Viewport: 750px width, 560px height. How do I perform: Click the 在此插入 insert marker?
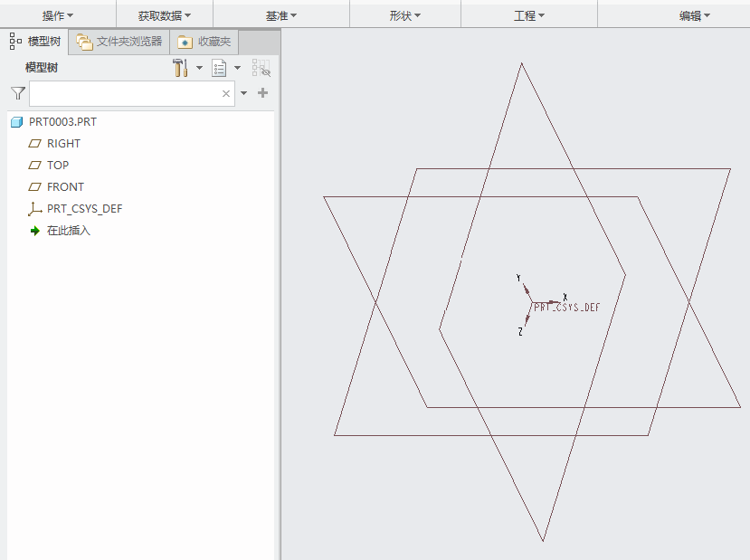coord(61,231)
